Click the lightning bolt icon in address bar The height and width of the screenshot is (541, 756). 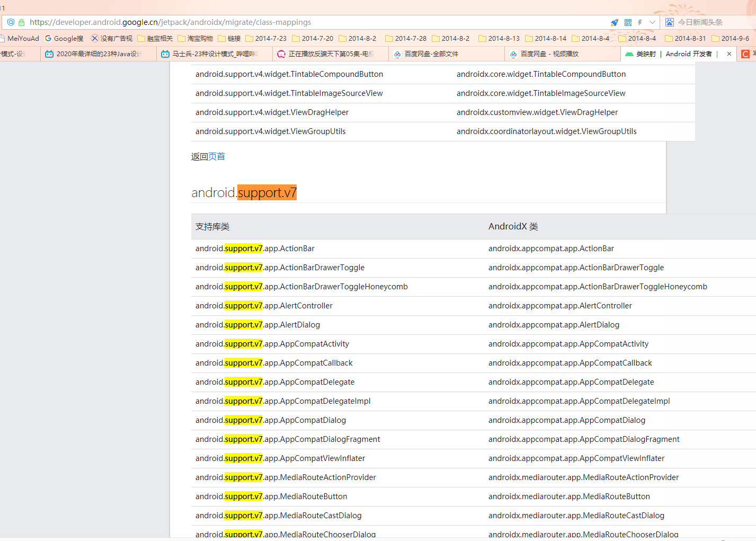pyautogui.click(x=640, y=22)
